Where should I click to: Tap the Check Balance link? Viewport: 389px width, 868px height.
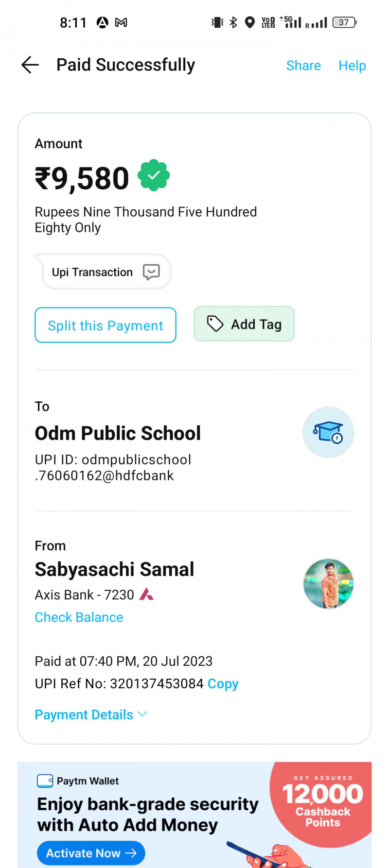(x=79, y=617)
